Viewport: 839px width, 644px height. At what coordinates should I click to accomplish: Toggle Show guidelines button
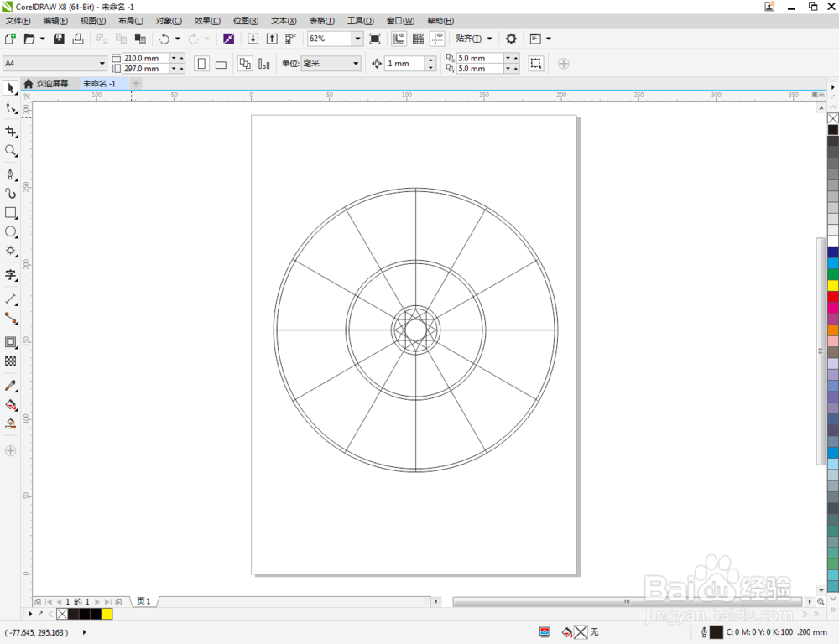point(438,39)
